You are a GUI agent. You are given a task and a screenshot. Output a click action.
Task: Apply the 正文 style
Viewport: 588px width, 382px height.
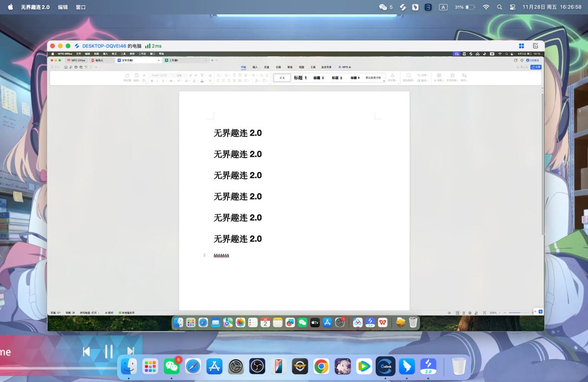click(282, 78)
